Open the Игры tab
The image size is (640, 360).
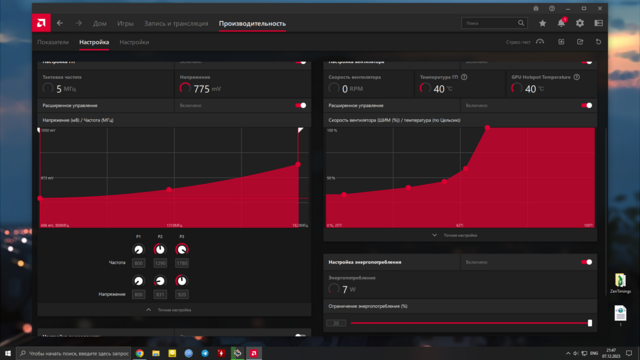click(x=125, y=24)
